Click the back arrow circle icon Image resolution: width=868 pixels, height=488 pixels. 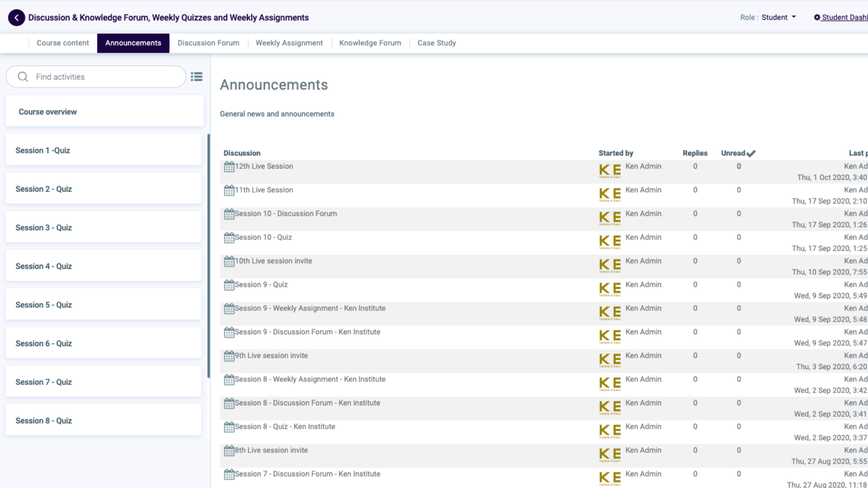click(x=17, y=18)
